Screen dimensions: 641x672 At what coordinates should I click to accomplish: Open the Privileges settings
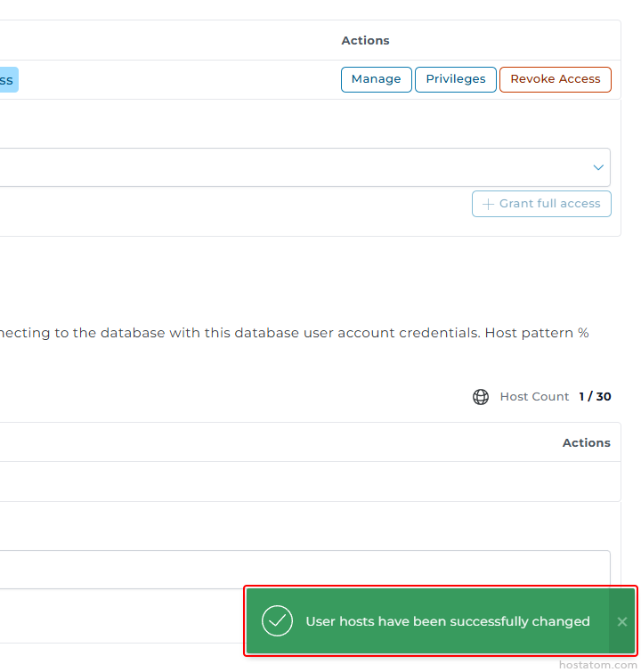click(x=455, y=79)
